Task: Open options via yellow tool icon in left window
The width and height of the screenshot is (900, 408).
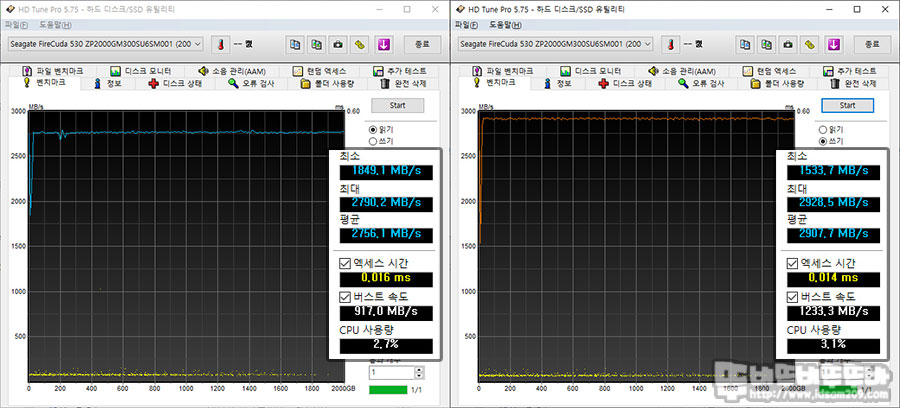Action: click(360, 44)
